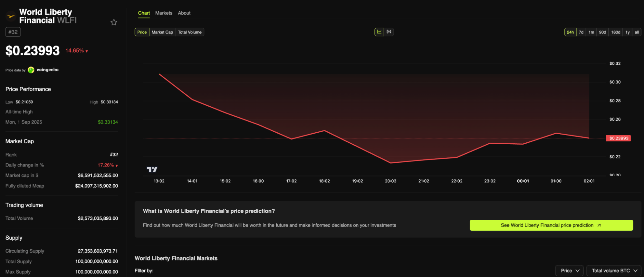Toggle chart to Total Volume
Viewport: 644px width, 277px height.
click(x=190, y=32)
